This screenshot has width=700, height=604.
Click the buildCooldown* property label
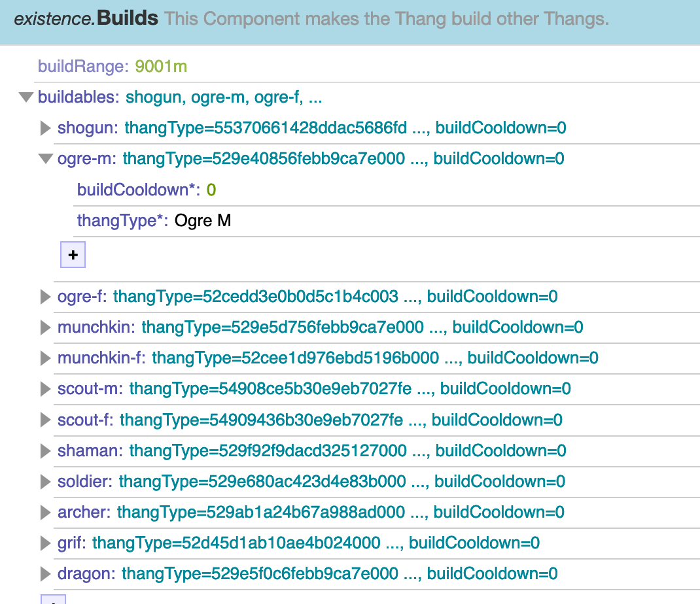pyautogui.click(x=139, y=190)
